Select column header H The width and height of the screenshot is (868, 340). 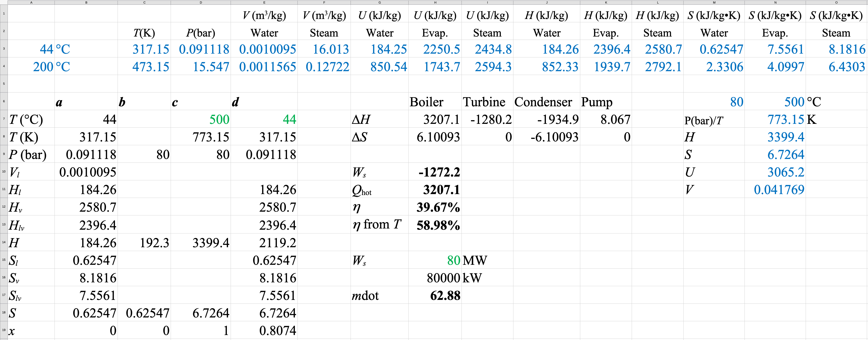(x=435, y=2)
